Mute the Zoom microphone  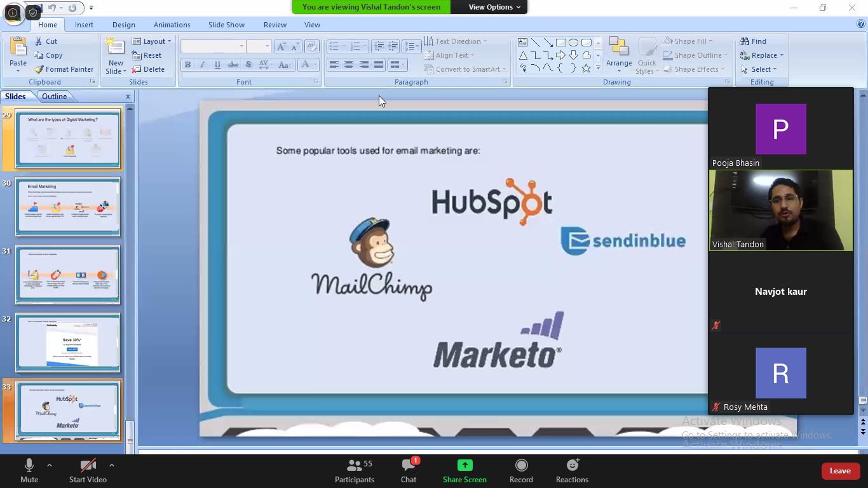(x=29, y=470)
